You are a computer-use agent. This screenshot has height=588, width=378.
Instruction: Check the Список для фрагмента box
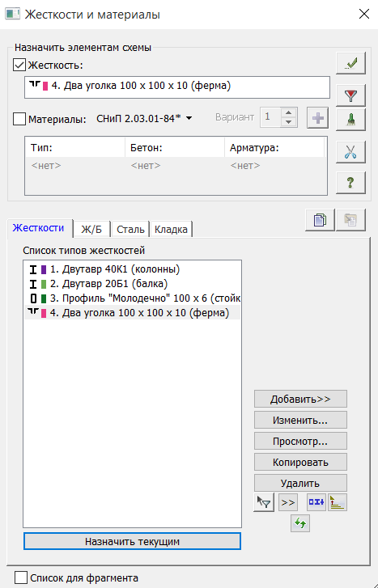click(21, 577)
